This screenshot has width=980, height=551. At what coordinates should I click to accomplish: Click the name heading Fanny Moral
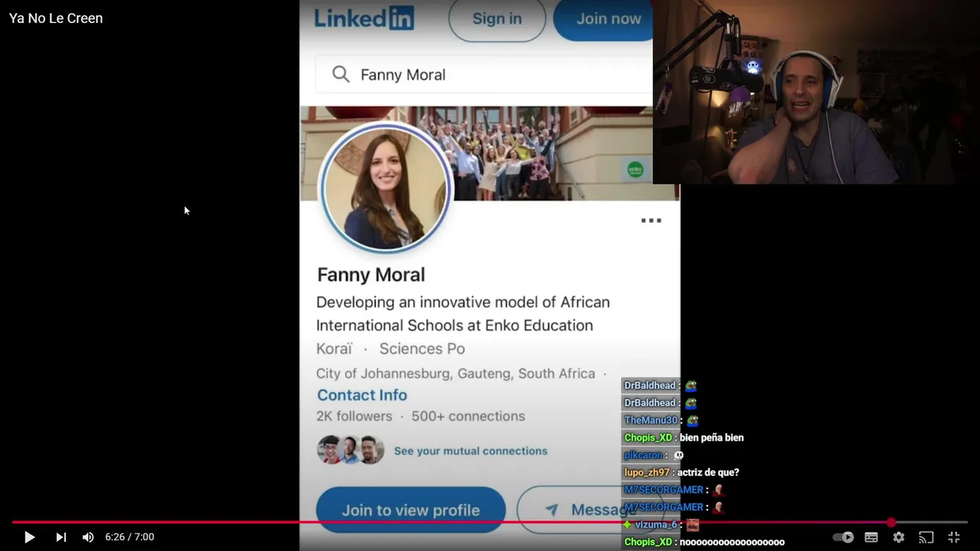371,275
